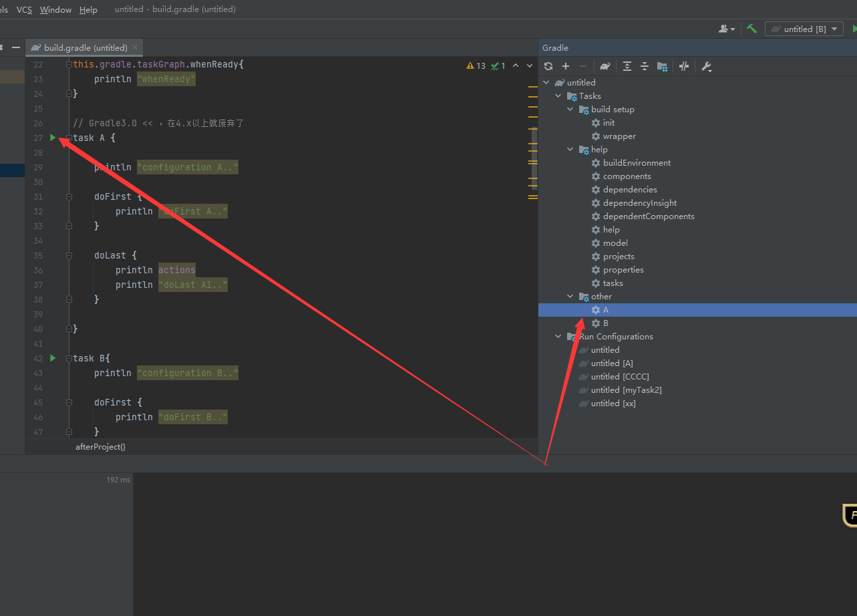Select task A under other
This screenshot has height=616, width=857.
[697, 310]
